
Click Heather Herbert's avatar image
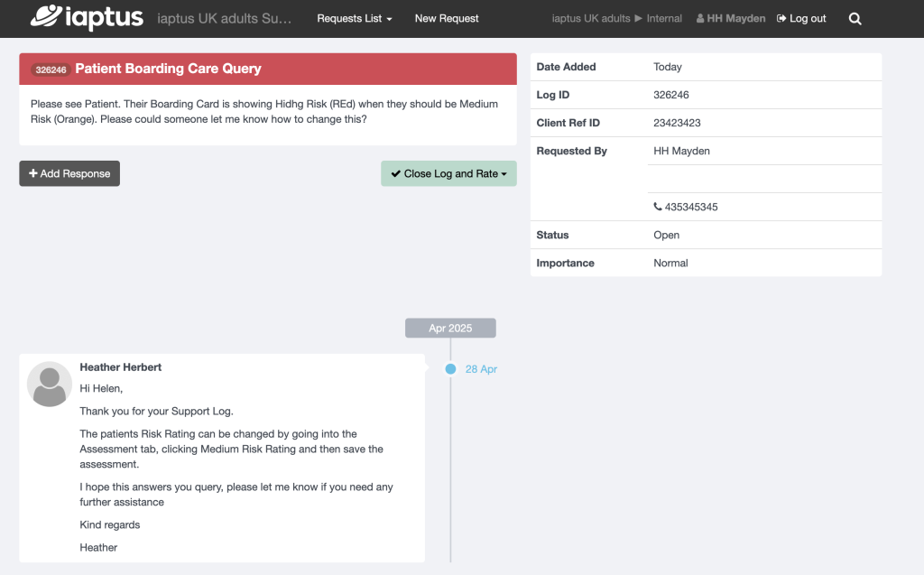(x=51, y=384)
